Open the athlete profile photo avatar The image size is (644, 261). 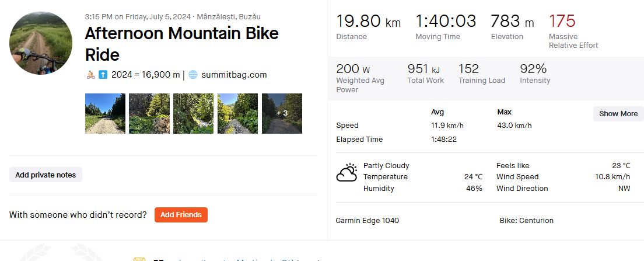[41, 43]
